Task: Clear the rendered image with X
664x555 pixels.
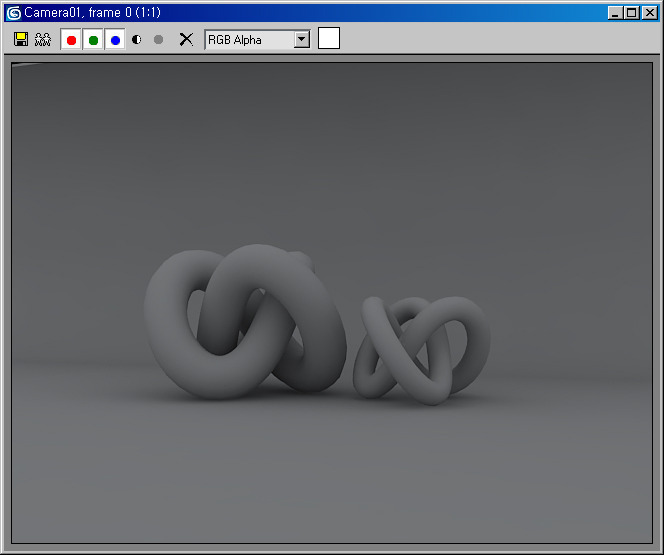Action: [x=186, y=40]
